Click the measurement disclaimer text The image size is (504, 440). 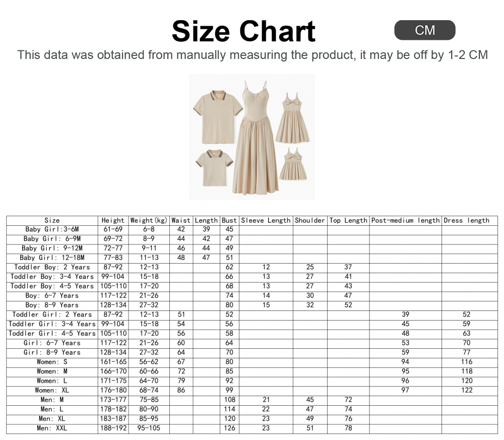(x=252, y=54)
